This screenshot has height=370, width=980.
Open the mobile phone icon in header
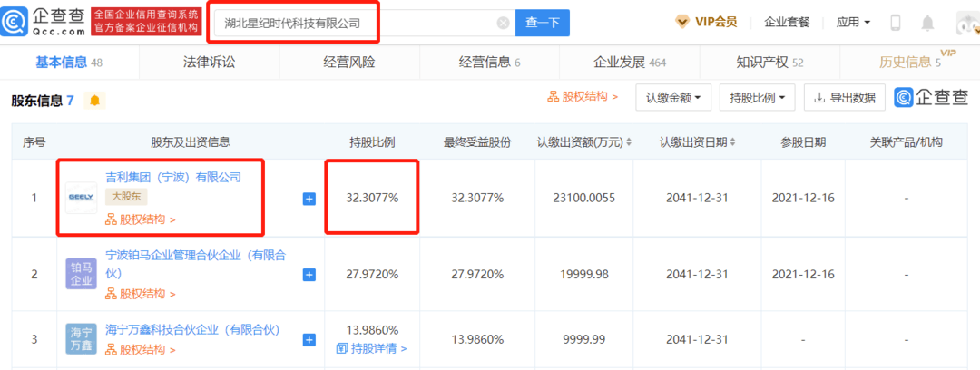coord(895,24)
